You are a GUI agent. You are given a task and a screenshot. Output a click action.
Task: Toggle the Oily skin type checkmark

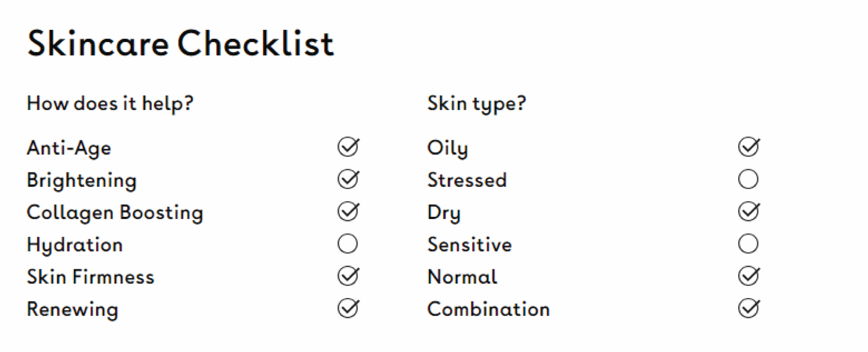tap(748, 147)
